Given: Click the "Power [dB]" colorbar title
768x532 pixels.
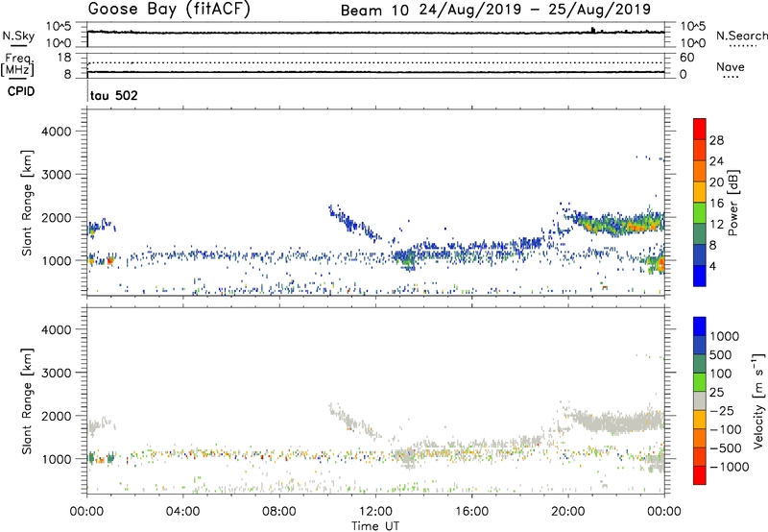Looking at the screenshot, I should coord(733,203).
